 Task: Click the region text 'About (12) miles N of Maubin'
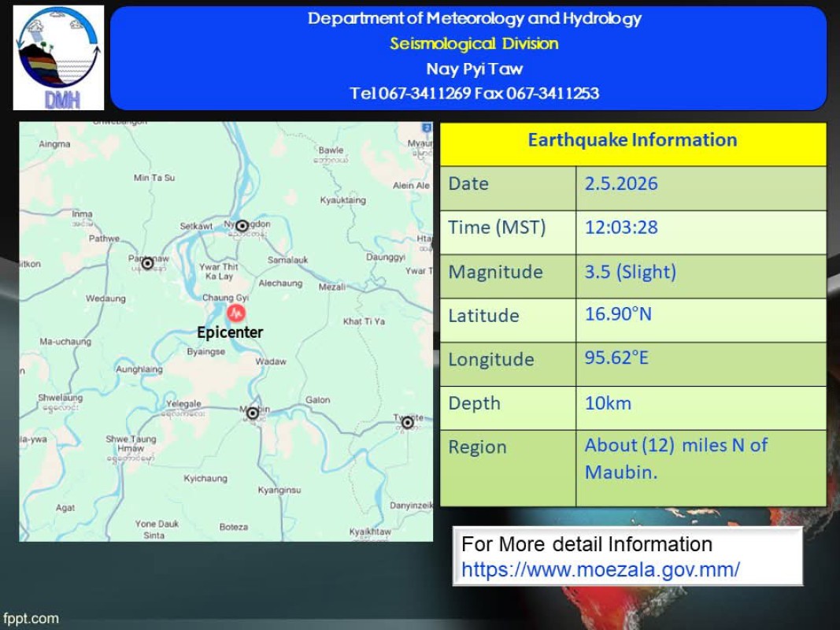pyautogui.click(x=675, y=458)
